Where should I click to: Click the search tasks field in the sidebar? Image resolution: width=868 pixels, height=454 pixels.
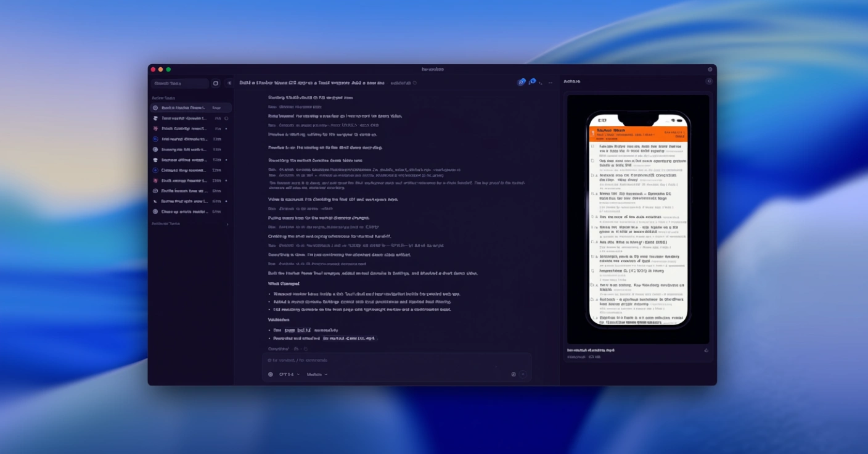click(x=180, y=83)
